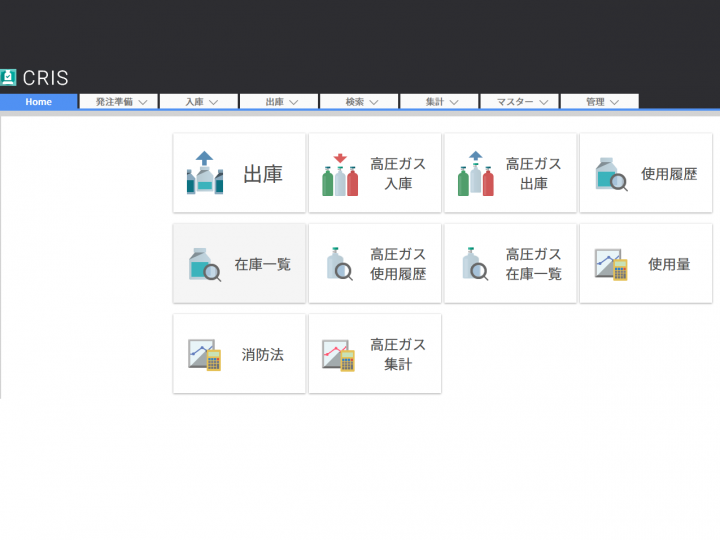720x540 pixels.
Task: Click the 在庫一覧 bottle magnifier icon
Action: click(x=205, y=264)
